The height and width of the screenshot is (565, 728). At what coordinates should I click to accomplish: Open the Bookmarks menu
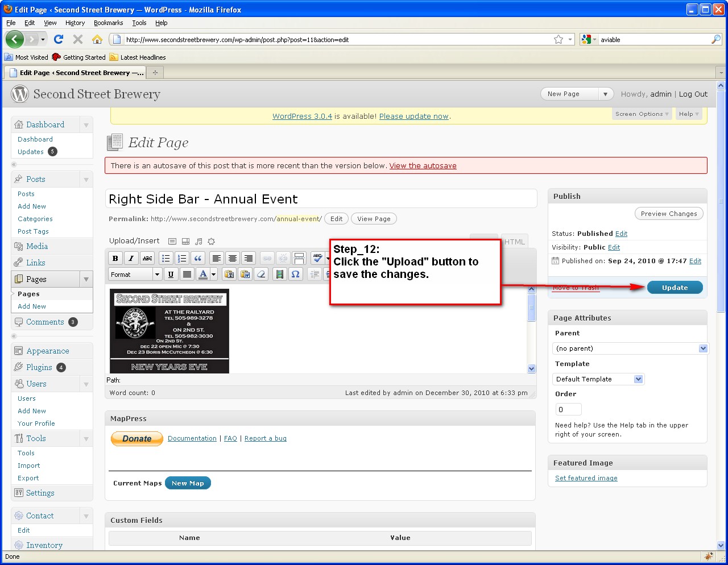108,23
